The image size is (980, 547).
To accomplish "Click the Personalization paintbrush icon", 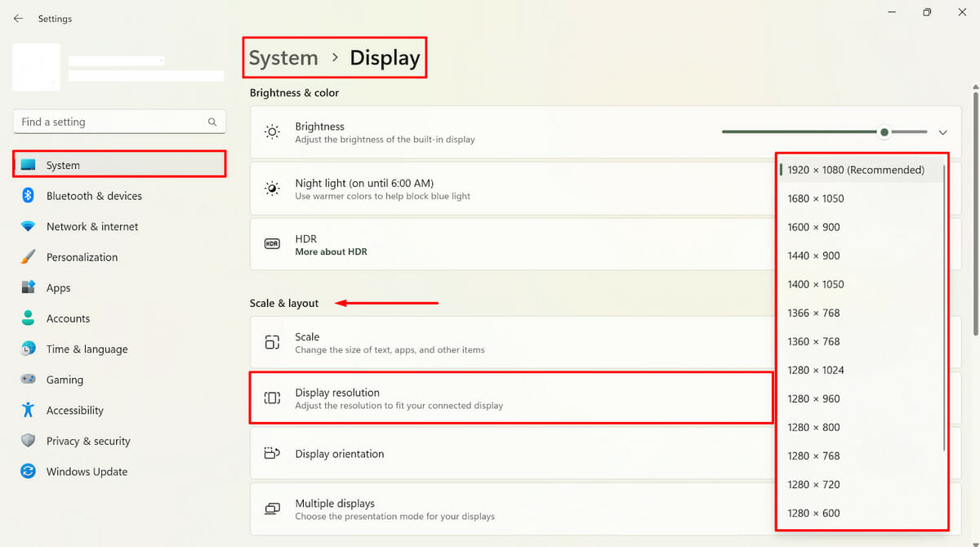I will (x=29, y=257).
